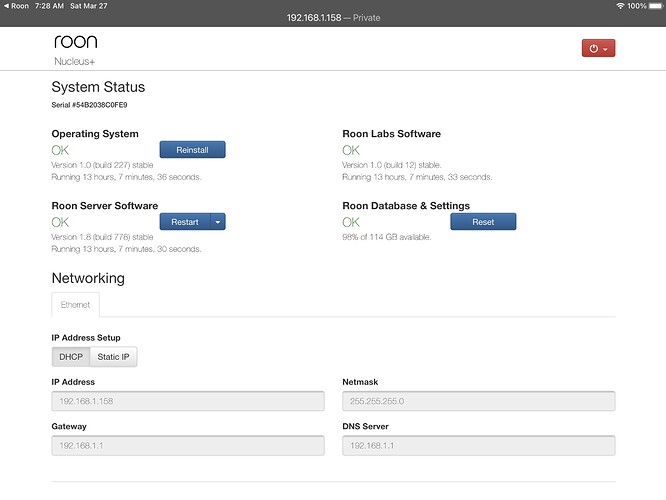This screenshot has height=500, width=666.
Task: Open the red power options dropdown
Action: pos(598,48)
